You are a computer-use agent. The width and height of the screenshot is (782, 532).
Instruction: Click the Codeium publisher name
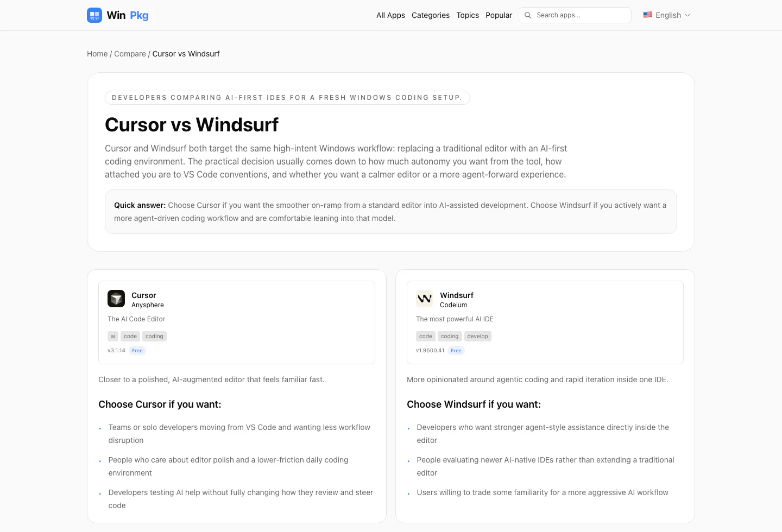coord(453,305)
